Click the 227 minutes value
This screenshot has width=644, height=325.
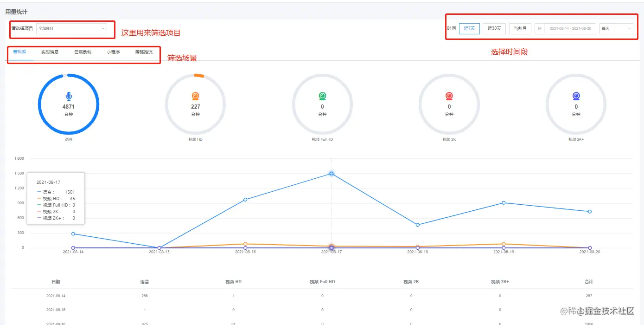(x=196, y=107)
